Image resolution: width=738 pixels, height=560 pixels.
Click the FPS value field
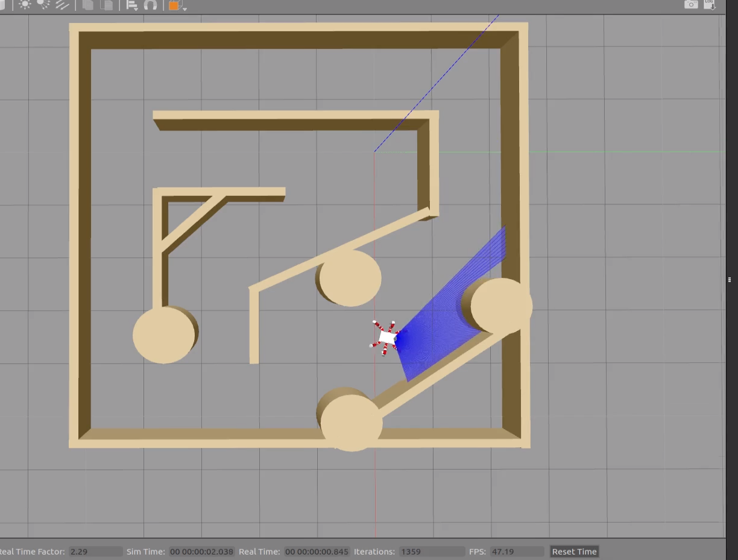point(517,552)
